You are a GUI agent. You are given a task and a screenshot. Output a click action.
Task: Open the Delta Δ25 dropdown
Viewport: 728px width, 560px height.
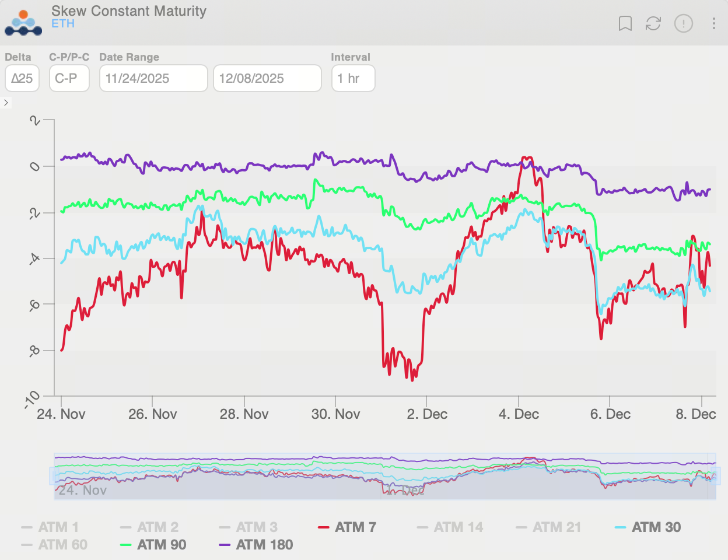click(x=22, y=78)
